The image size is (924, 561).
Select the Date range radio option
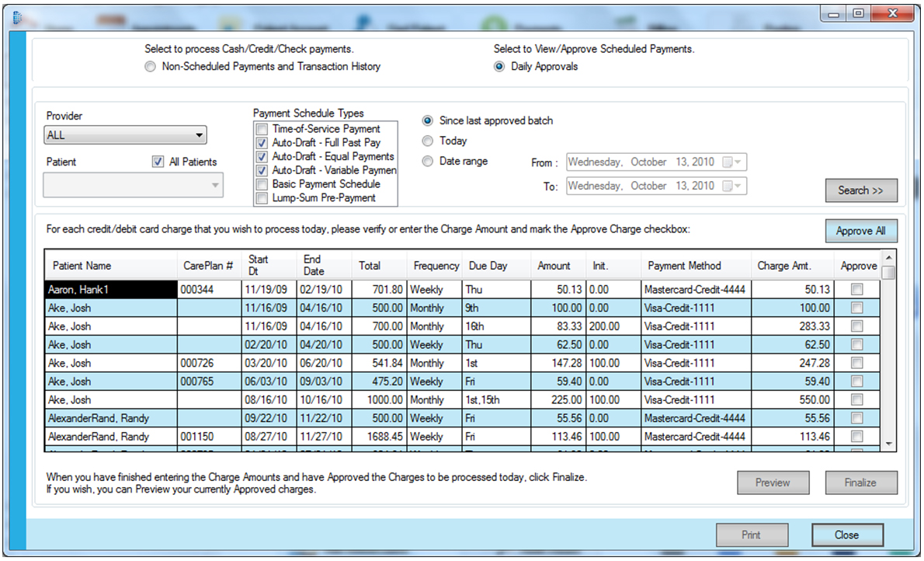coord(427,162)
